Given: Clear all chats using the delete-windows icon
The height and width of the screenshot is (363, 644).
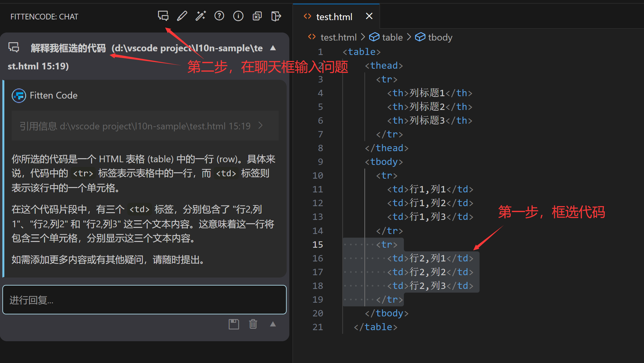Looking at the screenshot, I should click(x=257, y=16).
